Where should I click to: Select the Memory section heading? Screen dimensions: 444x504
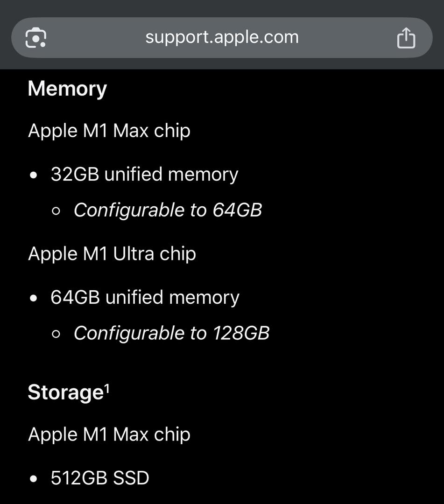coord(67,89)
